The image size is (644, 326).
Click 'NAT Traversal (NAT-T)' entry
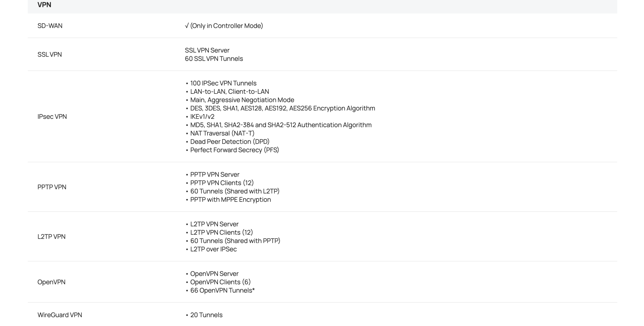pyautogui.click(x=222, y=133)
